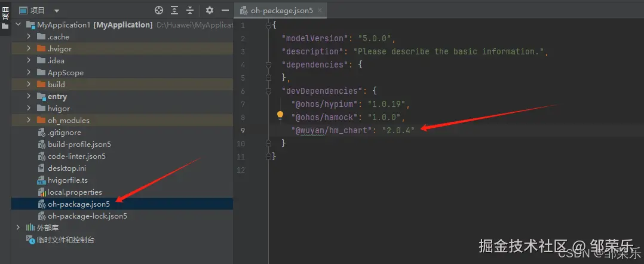Click the Expand All icon in project toolbar
The height and width of the screenshot is (264, 644).
click(x=174, y=10)
